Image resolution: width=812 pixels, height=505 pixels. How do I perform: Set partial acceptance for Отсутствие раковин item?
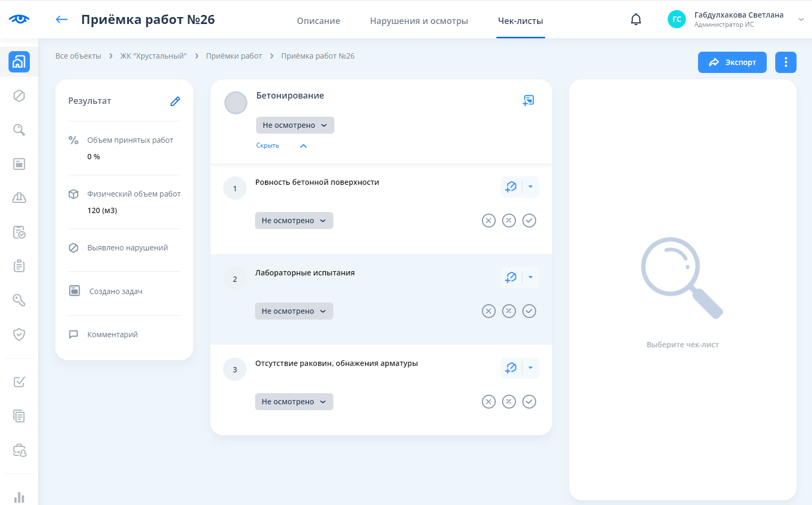pyautogui.click(x=508, y=402)
